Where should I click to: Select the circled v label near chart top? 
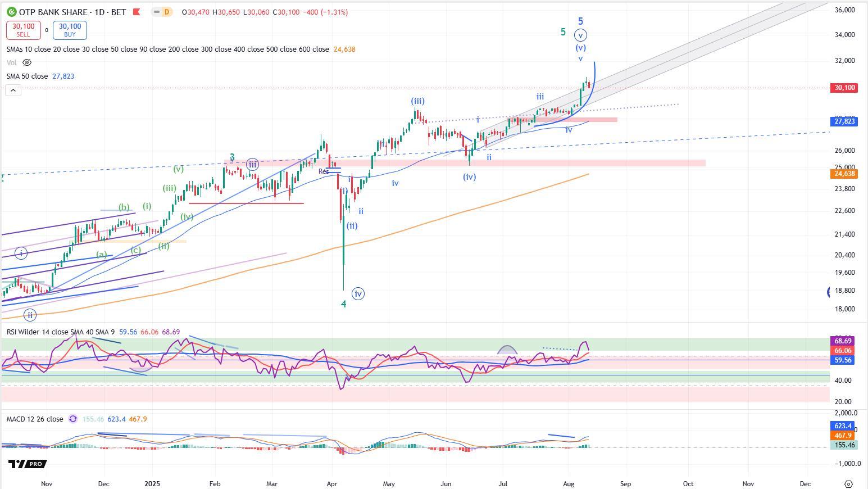(580, 35)
